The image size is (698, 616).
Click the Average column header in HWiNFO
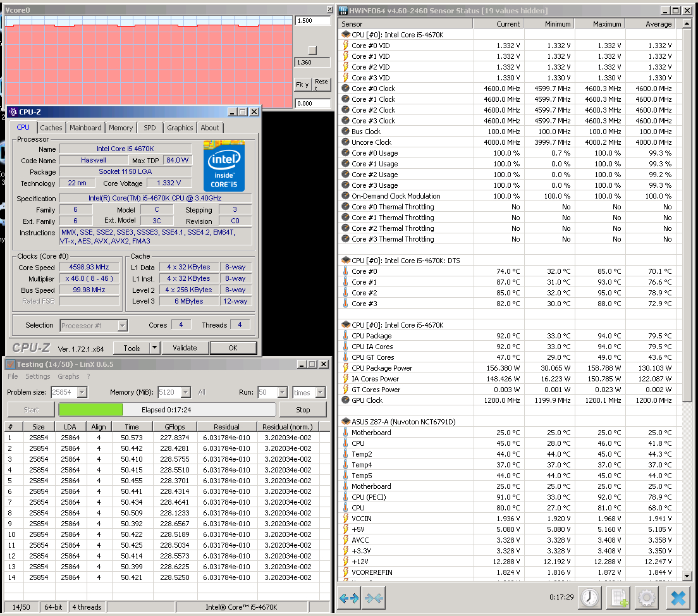651,24
